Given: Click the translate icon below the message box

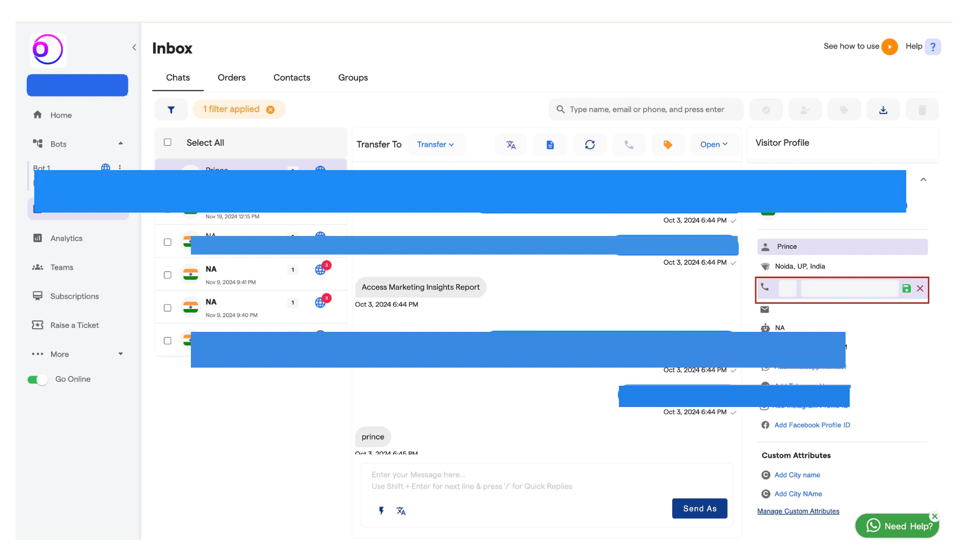Looking at the screenshot, I should tap(401, 511).
